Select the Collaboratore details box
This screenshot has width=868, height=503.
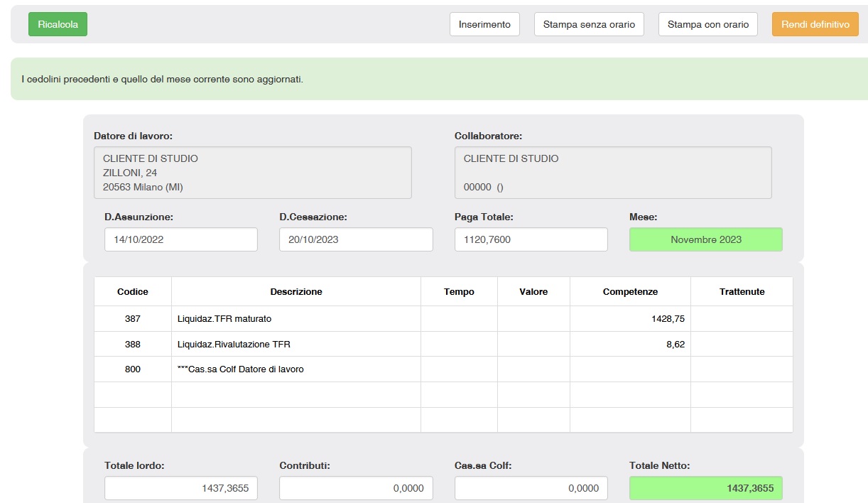tap(612, 173)
